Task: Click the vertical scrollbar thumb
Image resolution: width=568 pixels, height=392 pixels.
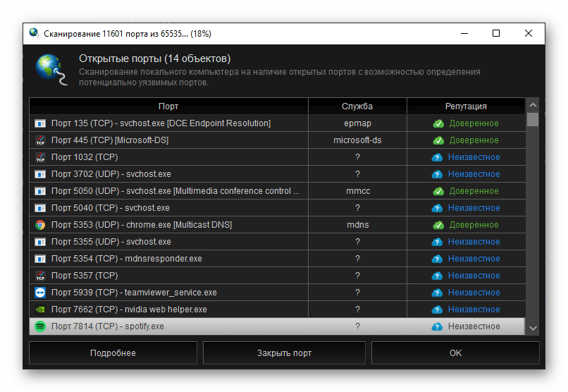Action: tap(533, 119)
